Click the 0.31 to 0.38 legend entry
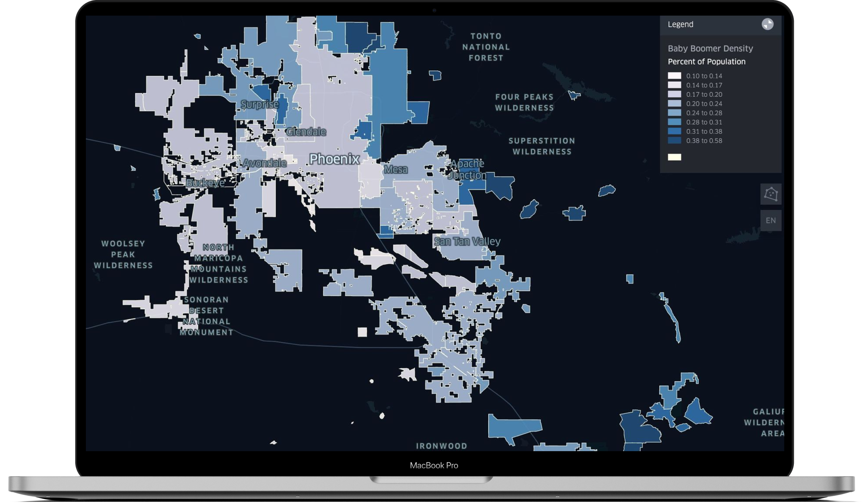The height and width of the screenshot is (504, 863). click(x=704, y=131)
